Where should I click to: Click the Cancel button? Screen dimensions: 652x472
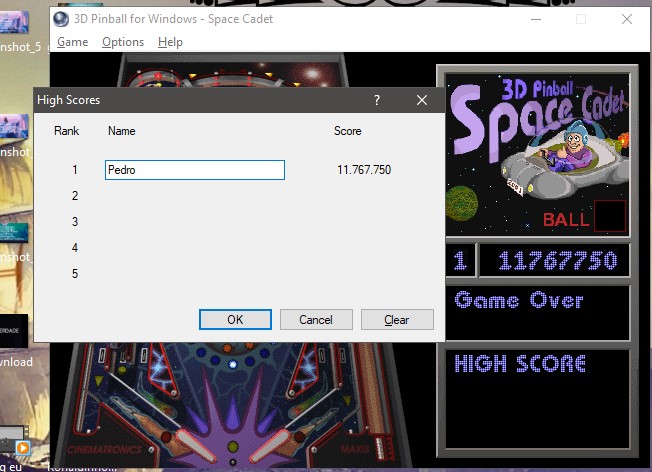(x=315, y=320)
